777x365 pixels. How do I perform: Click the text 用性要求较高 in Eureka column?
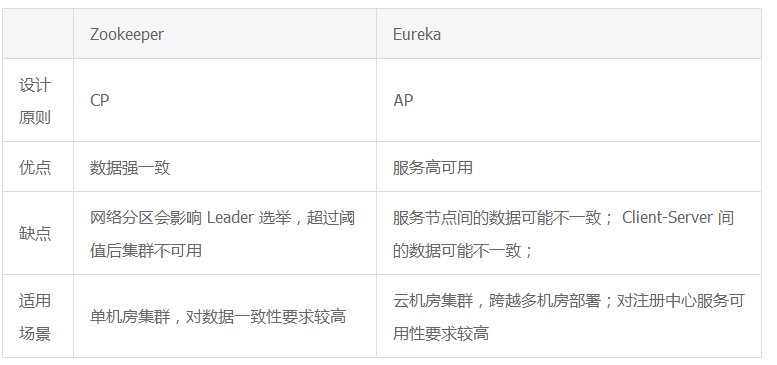click(x=441, y=334)
